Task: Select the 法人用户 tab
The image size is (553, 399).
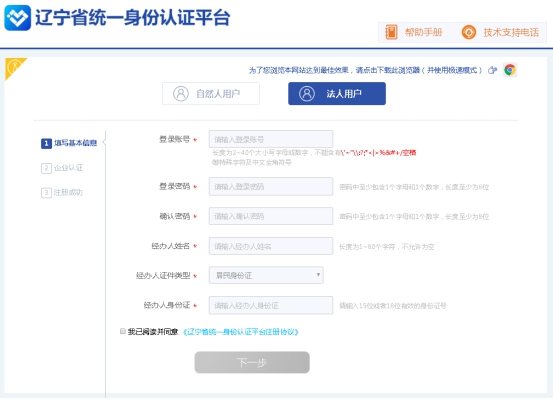Action: click(x=337, y=93)
